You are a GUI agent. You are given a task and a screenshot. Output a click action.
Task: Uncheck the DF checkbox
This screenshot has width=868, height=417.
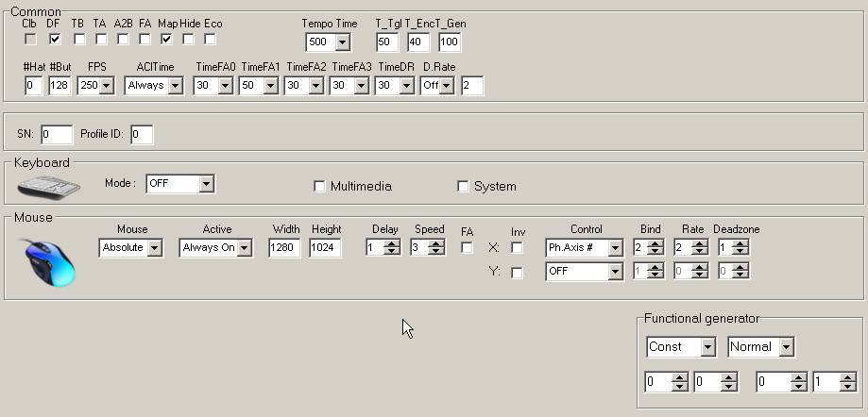pos(54,40)
